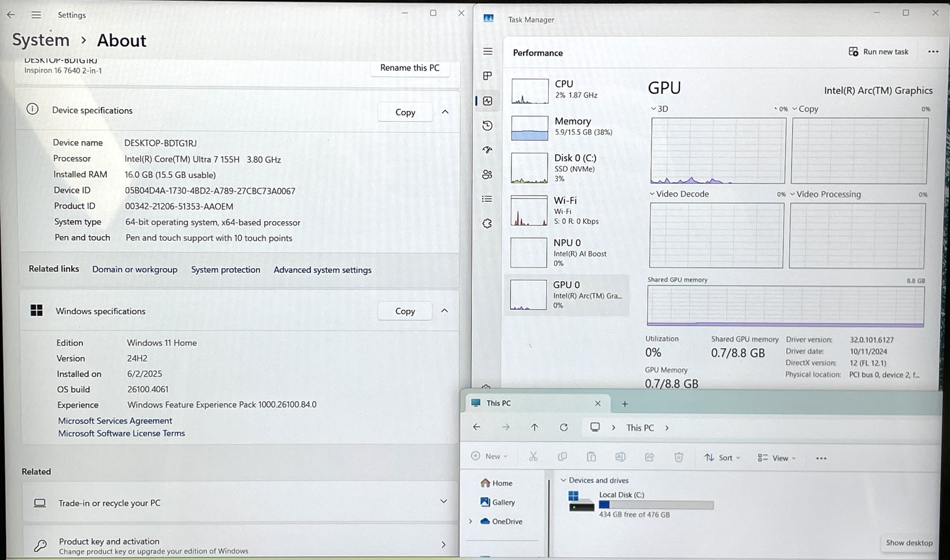The height and width of the screenshot is (560, 950).
Task: Open Domain or workgroup link
Action: 135,269
